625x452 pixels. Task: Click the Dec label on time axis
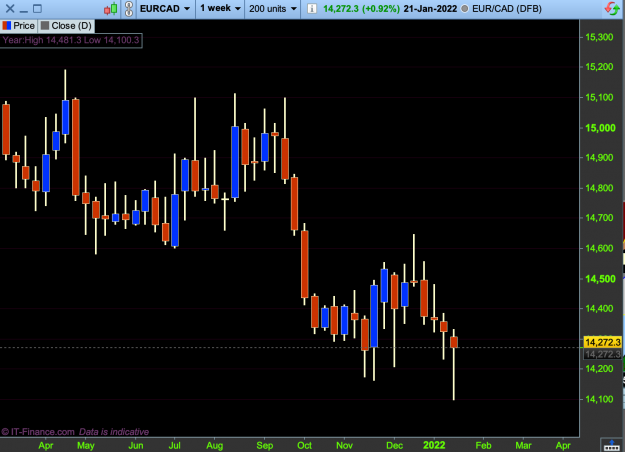click(394, 445)
